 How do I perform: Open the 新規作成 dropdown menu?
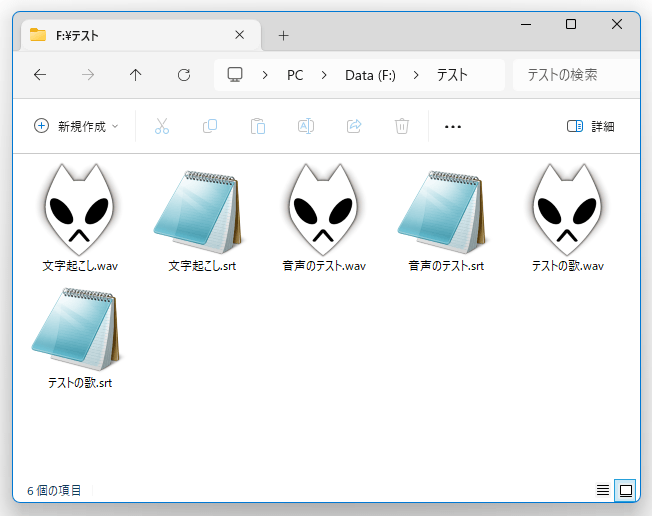[76, 126]
